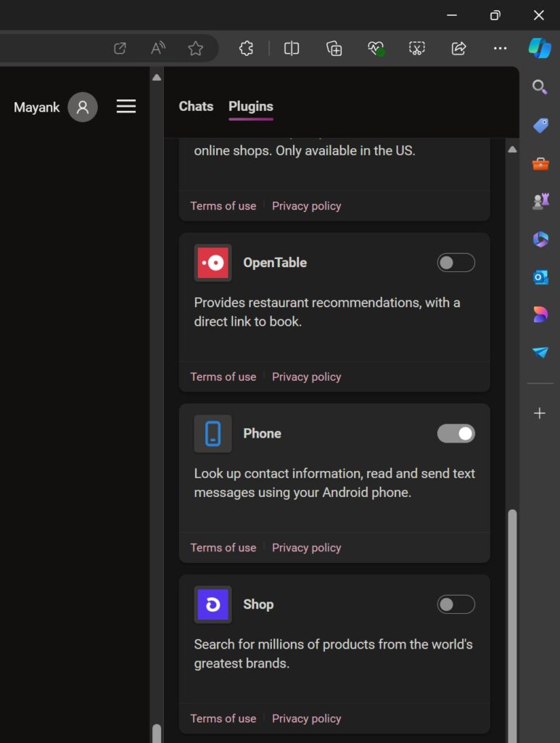This screenshot has width=560, height=743.
Task: Open the Games chess sidebar icon
Action: (540, 201)
